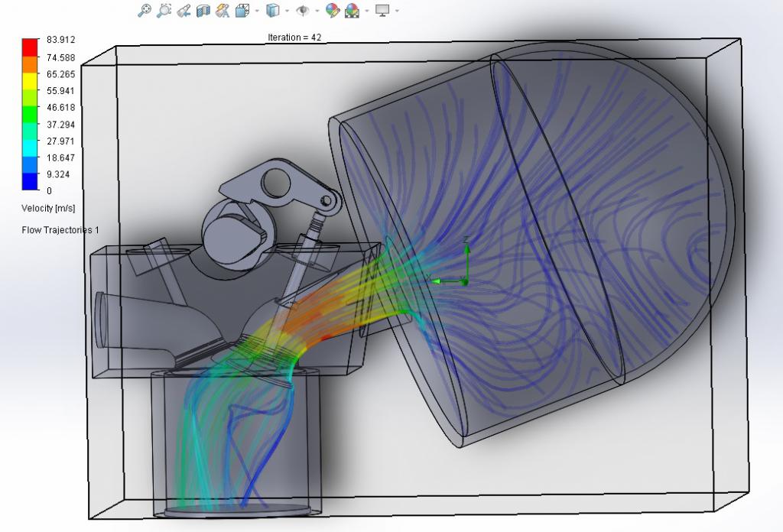
Task: Select the Zoom to Area tool
Action: [164, 11]
